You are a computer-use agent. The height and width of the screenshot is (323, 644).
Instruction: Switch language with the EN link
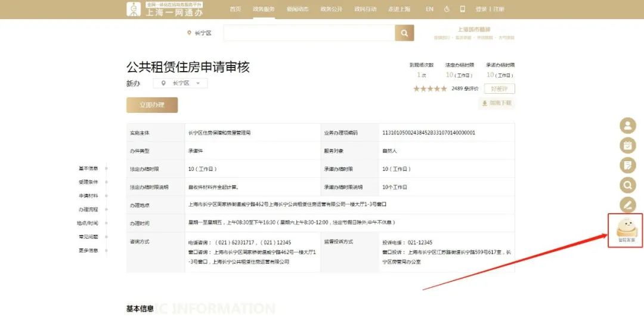click(x=429, y=9)
